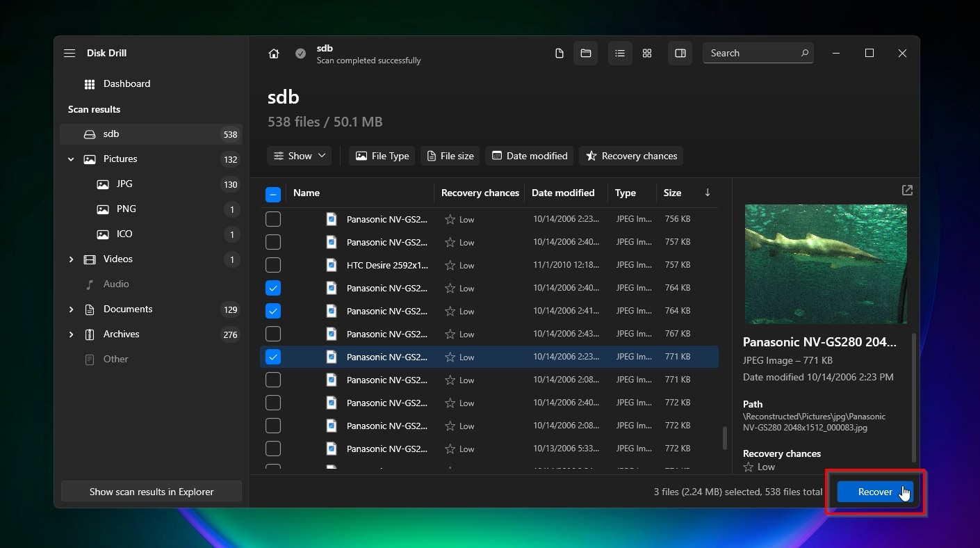This screenshot has width=980, height=548.
Task: Click the Archives category icon
Action: [x=90, y=335]
